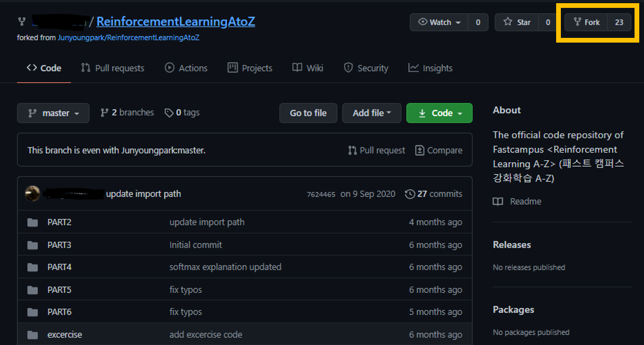The image size is (644, 345).
Task: Click the No releases published text
Action: pyautogui.click(x=529, y=267)
